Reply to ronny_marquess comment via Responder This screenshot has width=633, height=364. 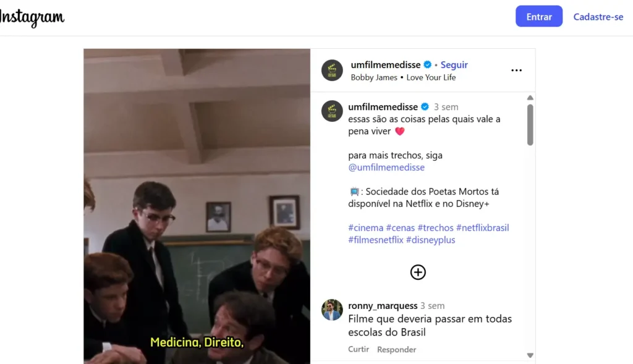pos(396,349)
